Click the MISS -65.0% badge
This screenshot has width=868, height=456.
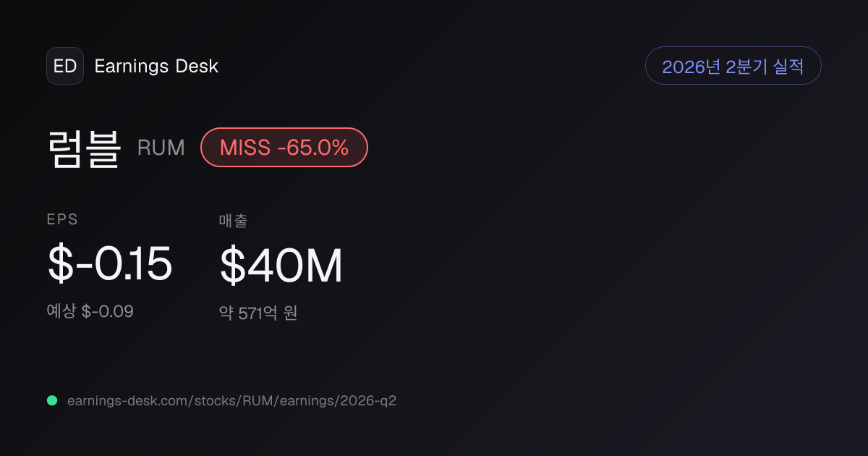pos(284,148)
